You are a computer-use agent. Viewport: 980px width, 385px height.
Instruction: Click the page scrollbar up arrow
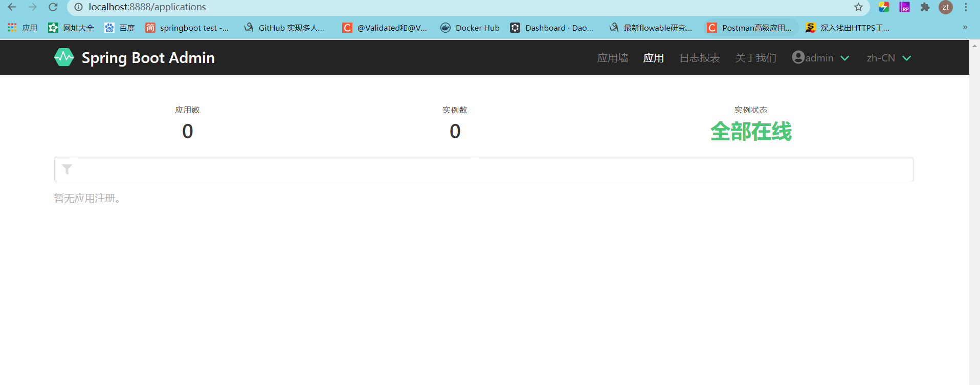tap(974, 46)
